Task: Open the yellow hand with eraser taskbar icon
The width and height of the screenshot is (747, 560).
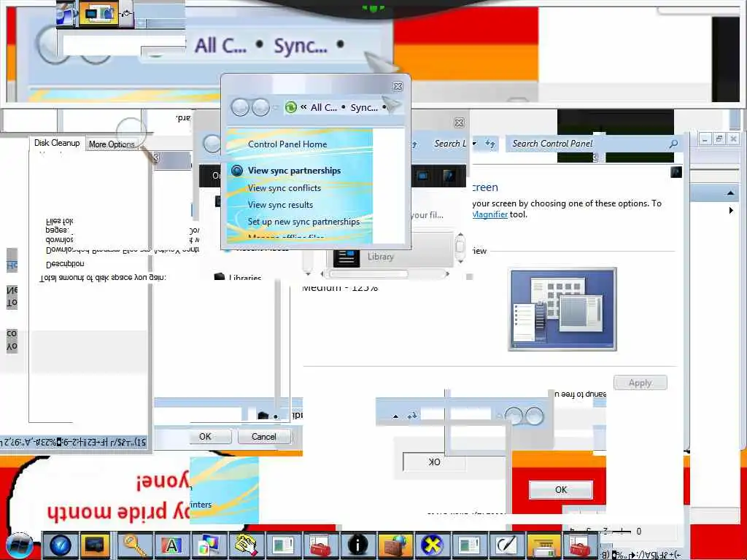Action: pos(246,545)
